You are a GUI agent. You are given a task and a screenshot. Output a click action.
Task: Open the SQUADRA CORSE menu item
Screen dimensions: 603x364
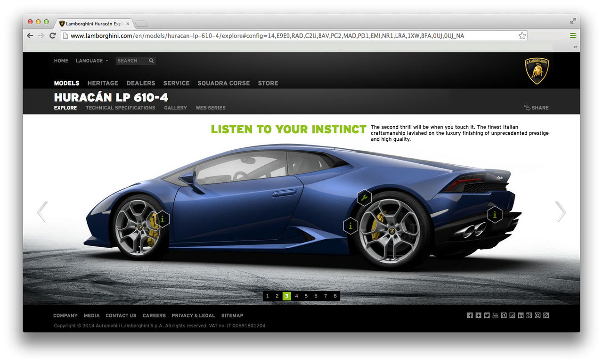[223, 83]
